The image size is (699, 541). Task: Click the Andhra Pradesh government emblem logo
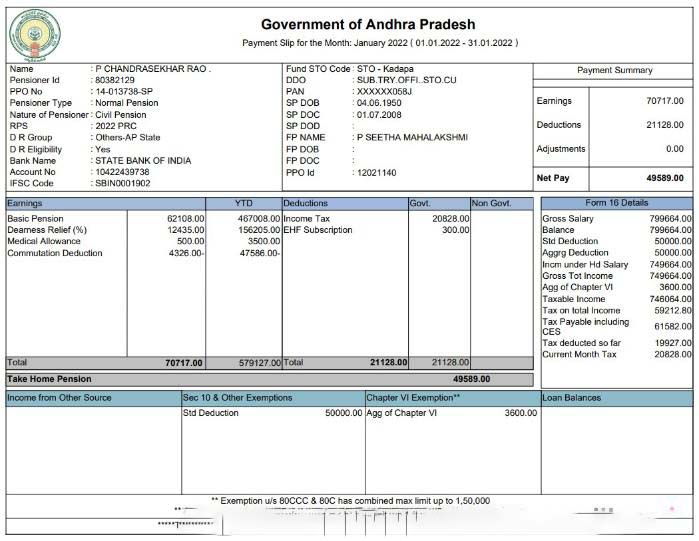pos(34,33)
